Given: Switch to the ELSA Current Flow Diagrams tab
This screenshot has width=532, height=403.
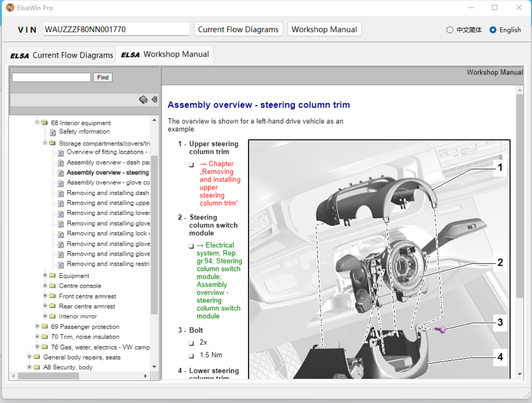Looking at the screenshot, I should click(61, 55).
